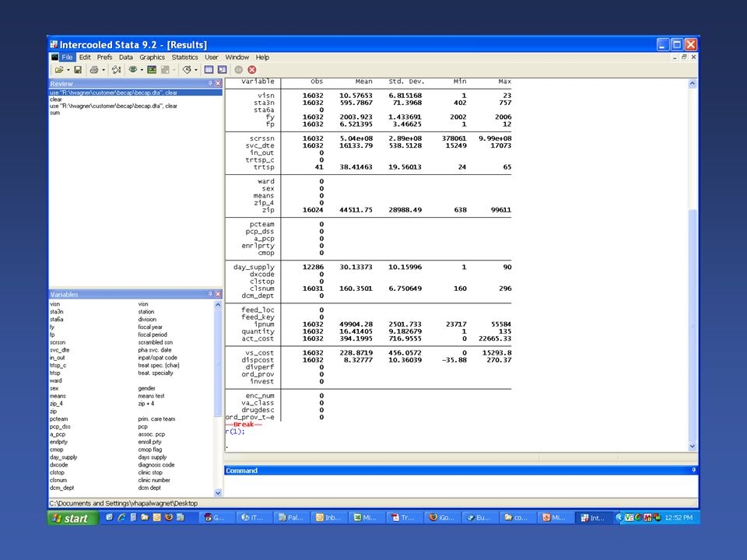Viewport: 747px width, 560px height.
Task: Open the Data menu
Action: (126, 57)
